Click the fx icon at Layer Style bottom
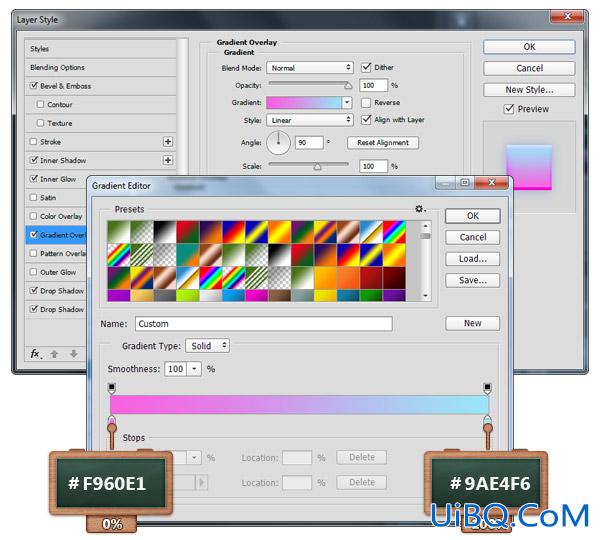Viewport: 600px width, 540px height. (x=35, y=354)
